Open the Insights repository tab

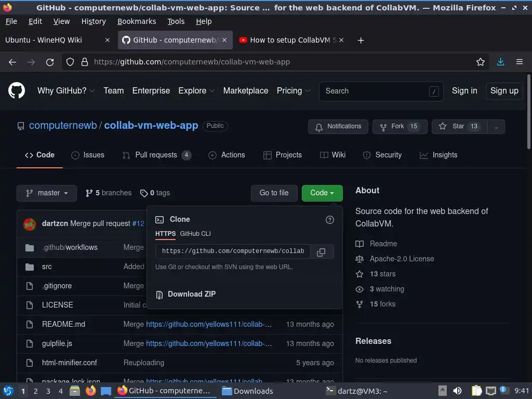438,155
